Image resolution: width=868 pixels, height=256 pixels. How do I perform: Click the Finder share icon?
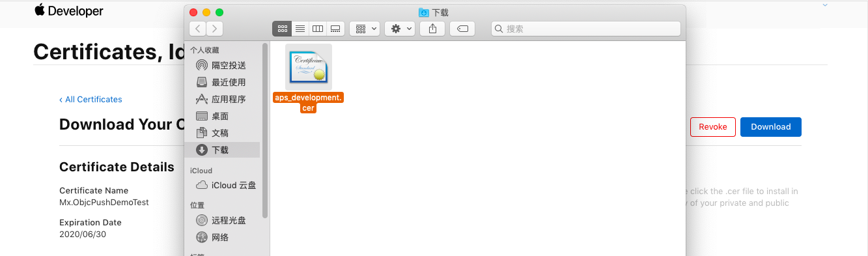point(432,29)
